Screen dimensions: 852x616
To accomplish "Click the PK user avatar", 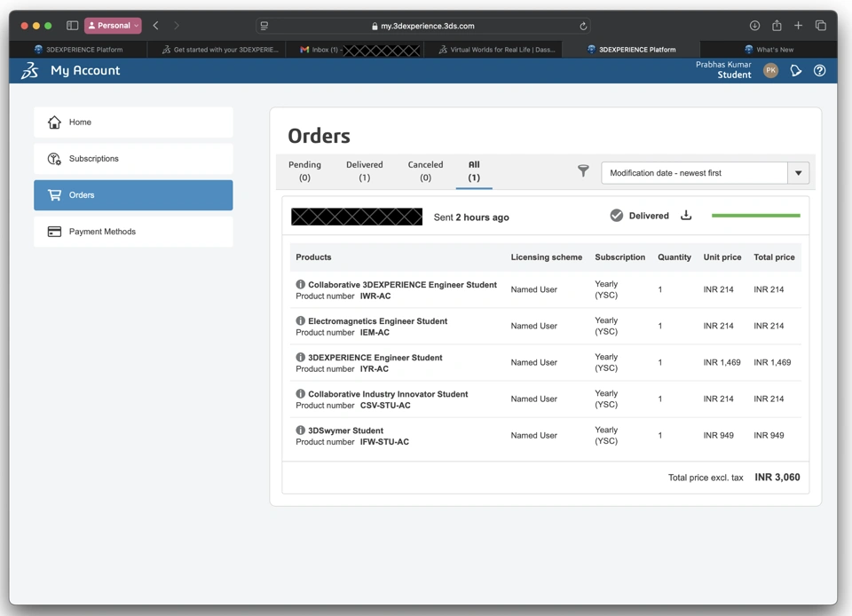I will tap(770, 71).
